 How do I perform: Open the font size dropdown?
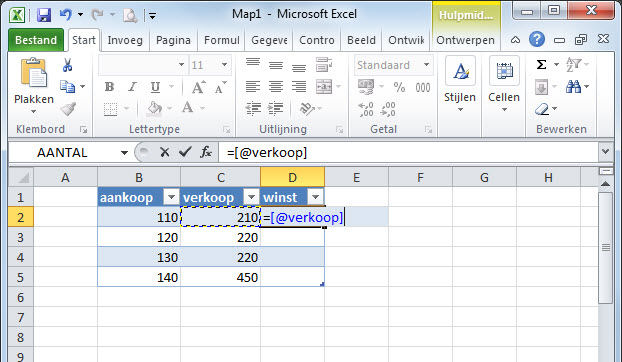224,64
